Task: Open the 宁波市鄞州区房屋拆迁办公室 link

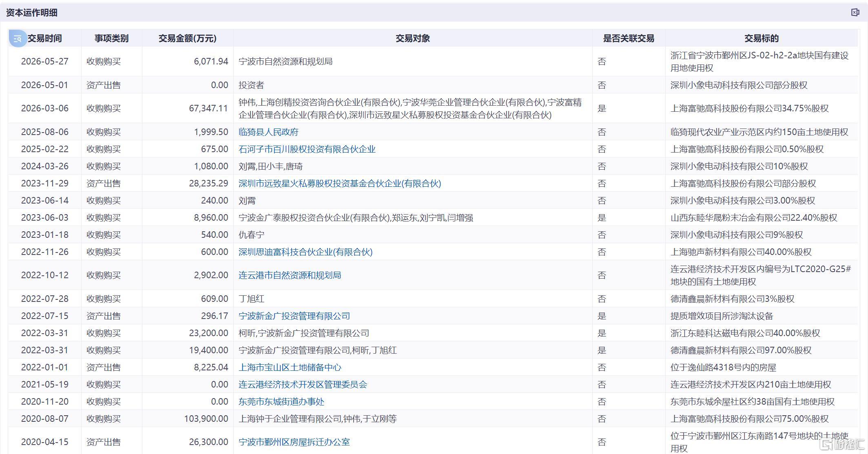Action: click(x=294, y=442)
